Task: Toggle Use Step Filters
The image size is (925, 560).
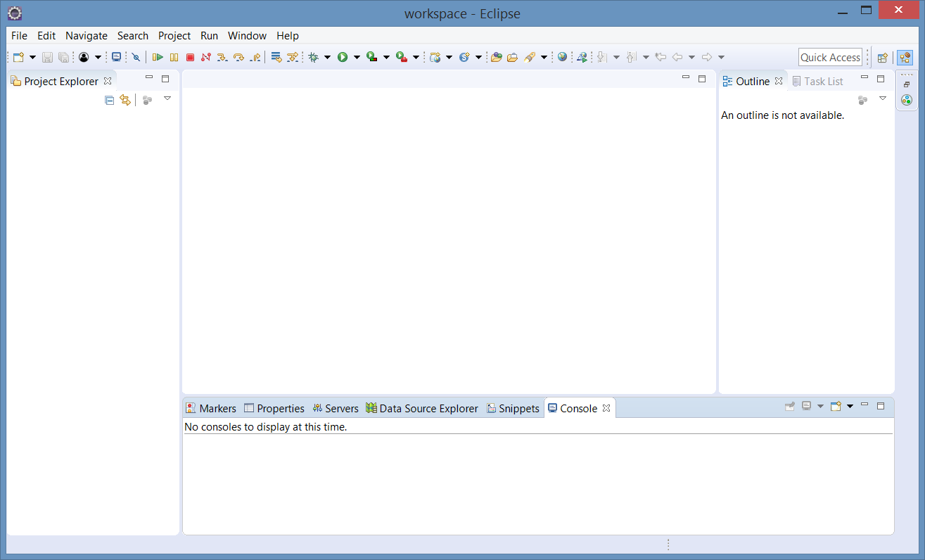Action: (x=293, y=57)
